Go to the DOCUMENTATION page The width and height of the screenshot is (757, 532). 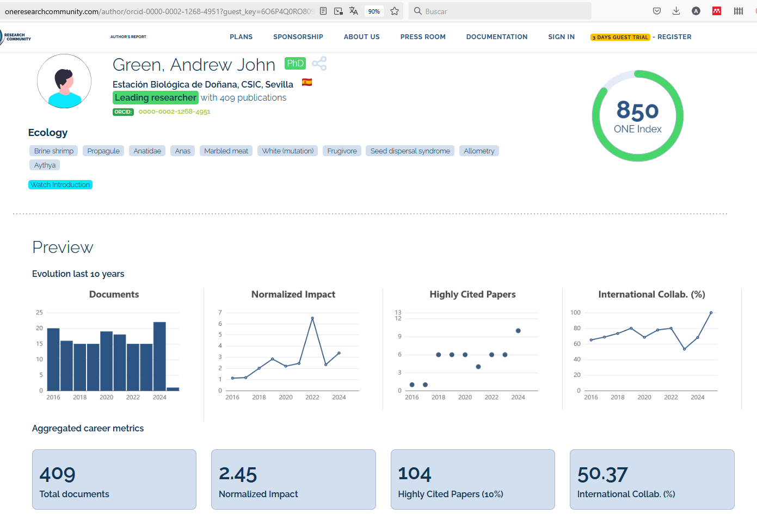pos(496,37)
